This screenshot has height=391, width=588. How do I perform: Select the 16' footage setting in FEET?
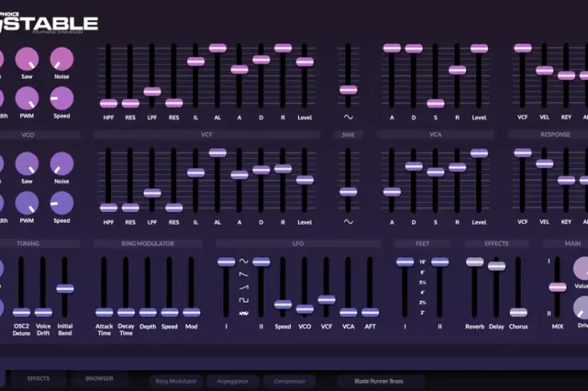point(422,262)
